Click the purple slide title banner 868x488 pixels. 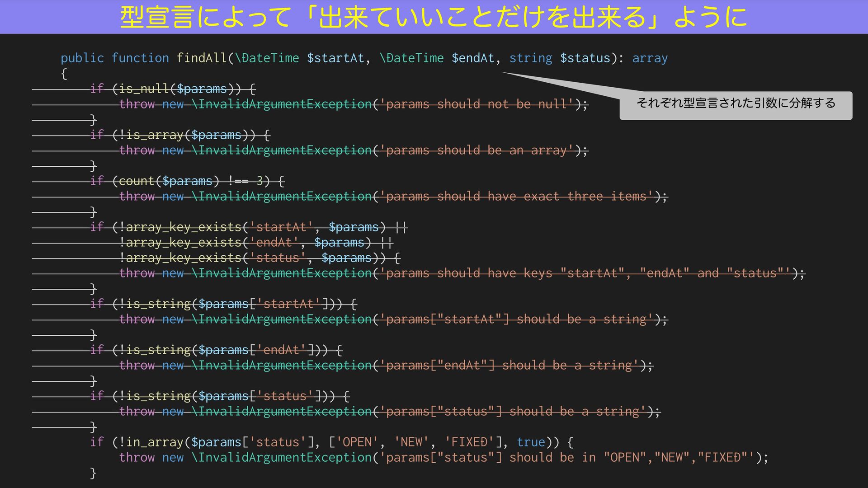tap(434, 17)
